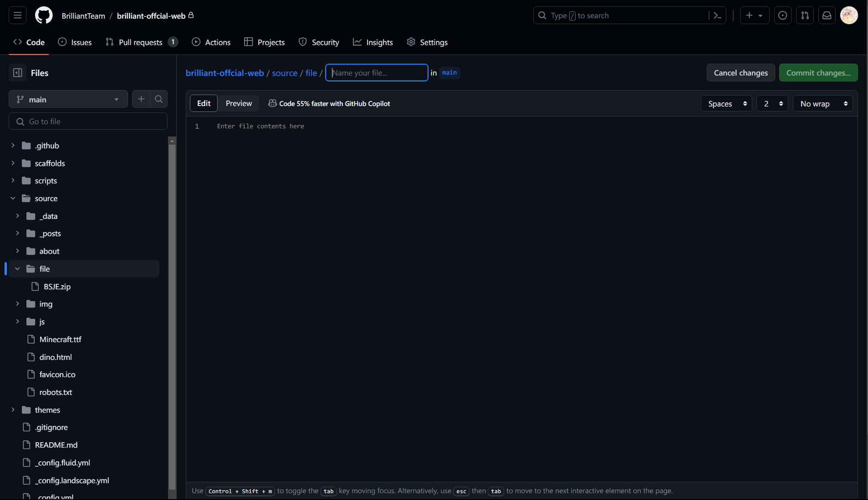
Task: Expand the themes folder
Action: click(13, 410)
